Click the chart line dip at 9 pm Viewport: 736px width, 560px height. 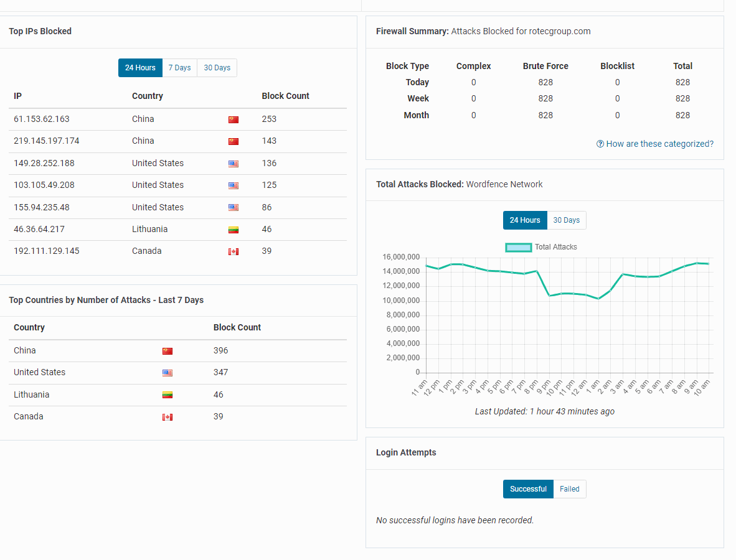click(x=550, y=296)
